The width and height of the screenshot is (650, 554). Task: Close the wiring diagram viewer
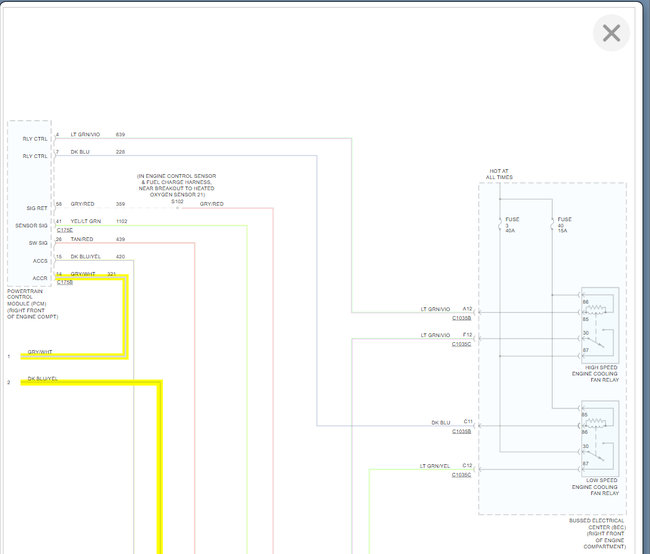click(611, 33)
